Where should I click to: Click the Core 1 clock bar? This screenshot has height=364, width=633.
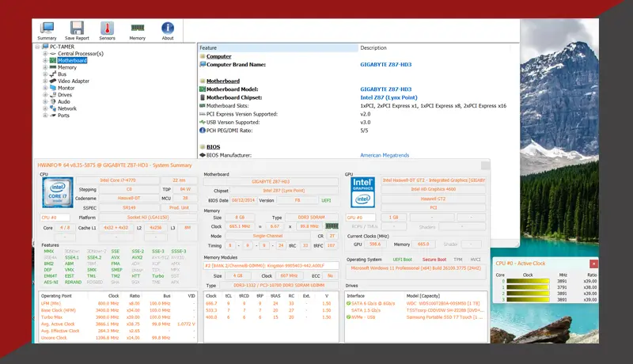[528, 287]
